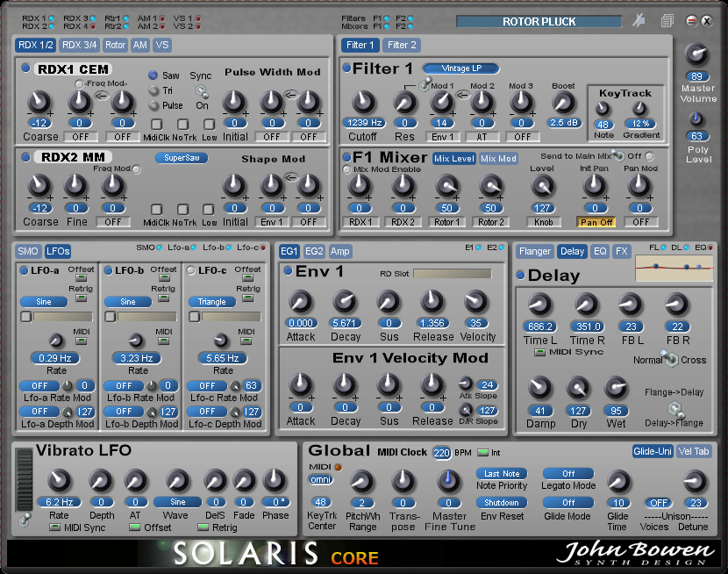Toggle the Delay enable LED
The image size is (728, 574).
(520, 275)
